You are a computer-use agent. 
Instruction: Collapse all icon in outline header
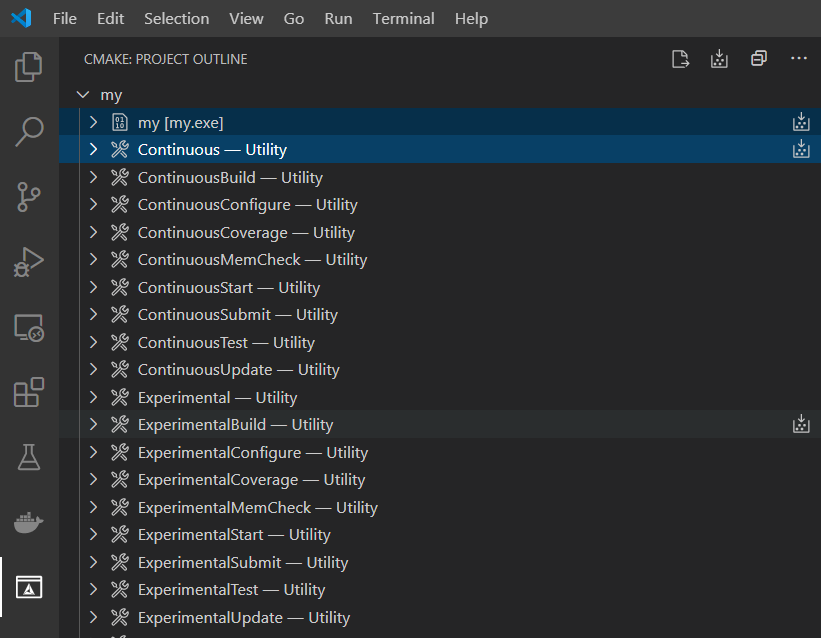tap(759, 58)
